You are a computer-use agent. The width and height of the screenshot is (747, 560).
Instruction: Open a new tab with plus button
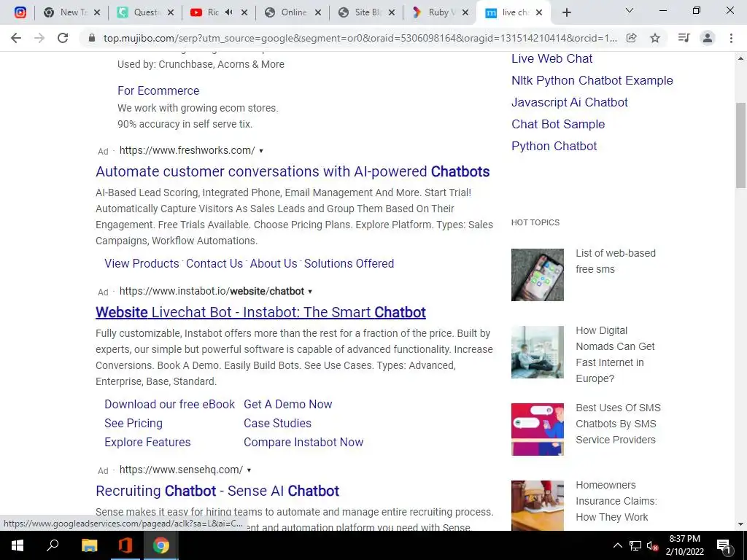pyautogui.click(x=566, y=12)
